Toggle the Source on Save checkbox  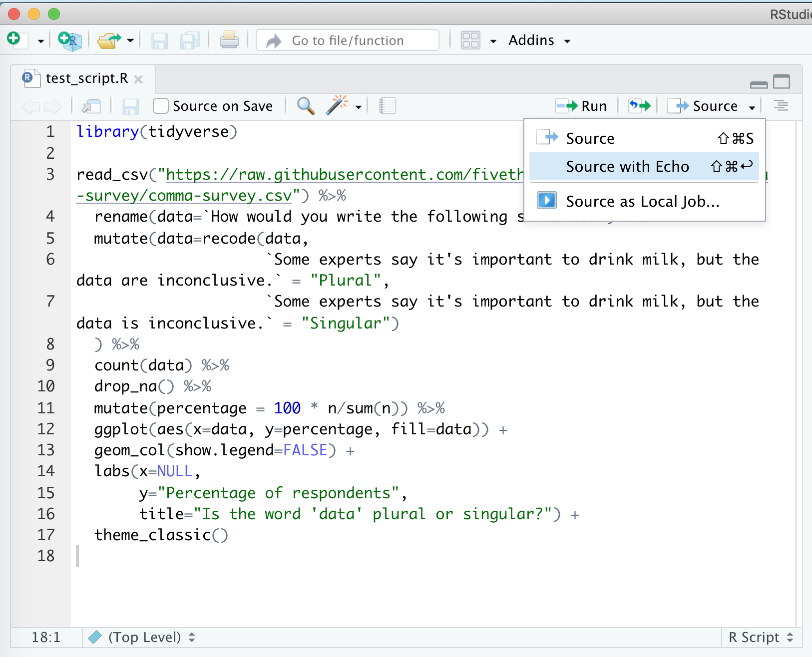pos(160,106)
